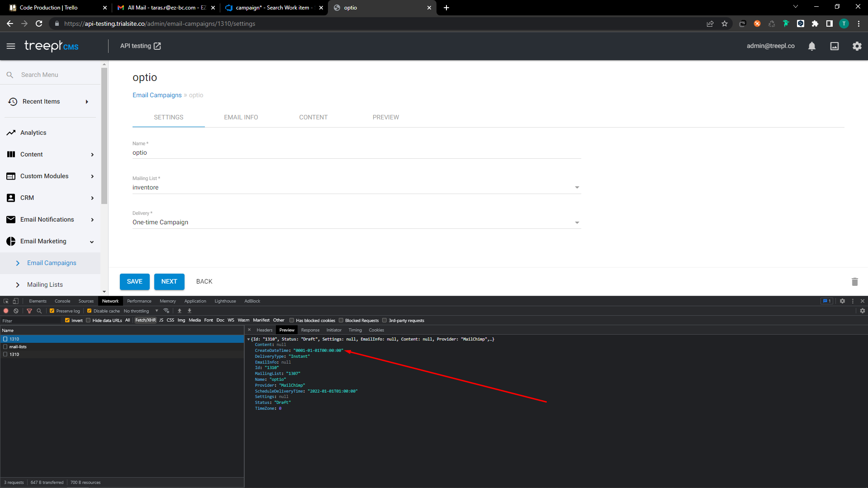Expand the Content sidebar section

pyautogui.click(x=50, y=155)
